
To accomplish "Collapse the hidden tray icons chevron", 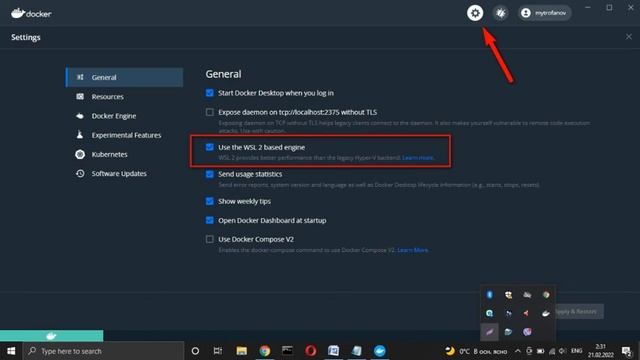I will [518, 351].
